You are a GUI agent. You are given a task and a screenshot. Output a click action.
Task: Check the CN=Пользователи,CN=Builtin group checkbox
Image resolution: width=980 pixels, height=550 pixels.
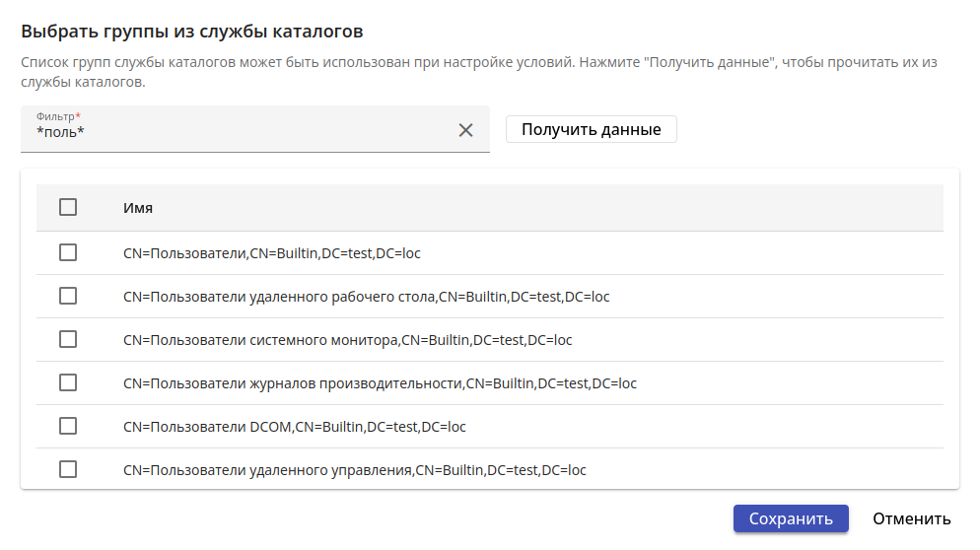tap(68, 252)
